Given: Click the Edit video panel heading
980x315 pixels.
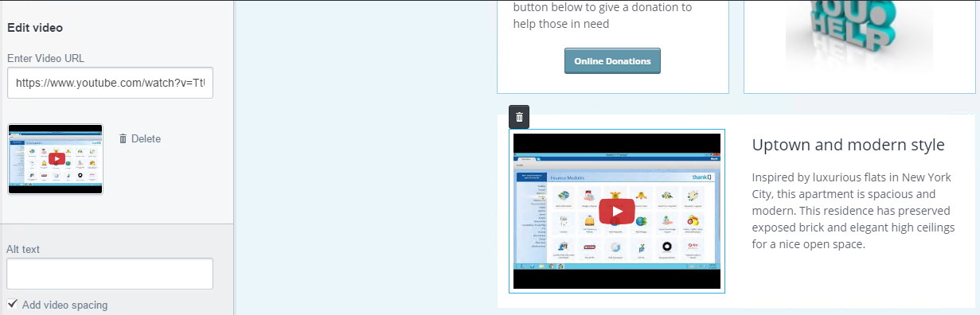Looking at the screenshot, I should coord(35,28).
